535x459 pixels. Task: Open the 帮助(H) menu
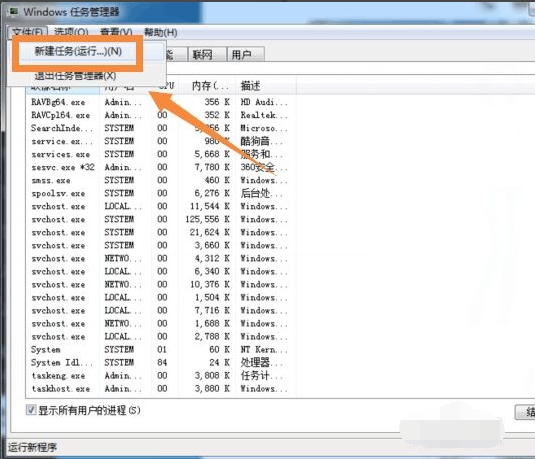pyautogui.click(x=161, y=32)
